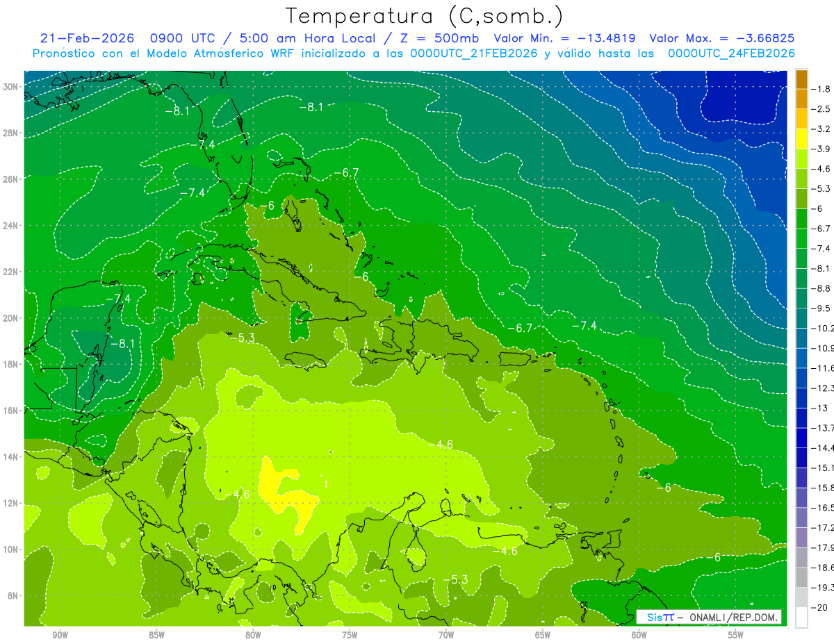Click the end time "0000UTC_24FEB2026"

click(x=731, y=53)
